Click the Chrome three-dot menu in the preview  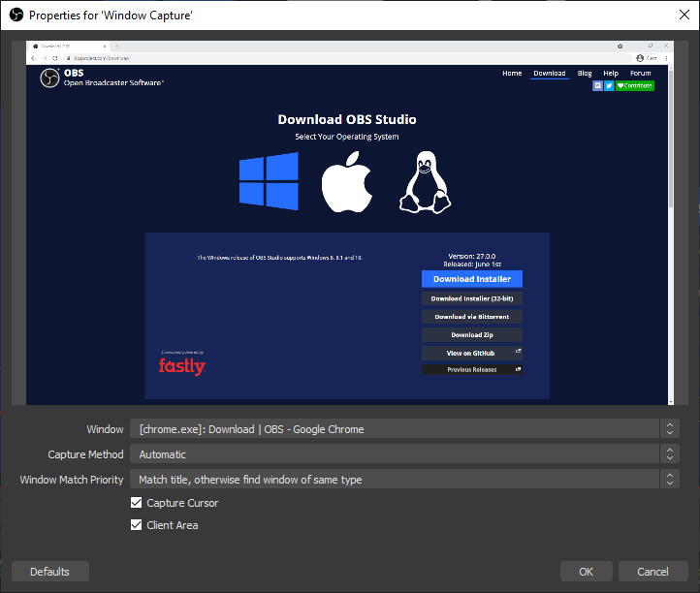(666, 58)
